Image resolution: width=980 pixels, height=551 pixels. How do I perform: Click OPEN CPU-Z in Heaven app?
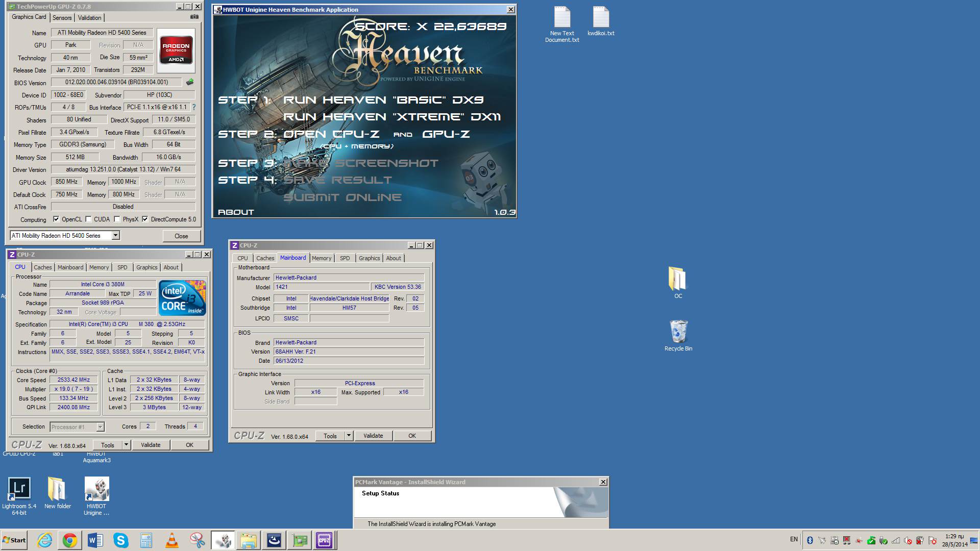pos(331,134)
